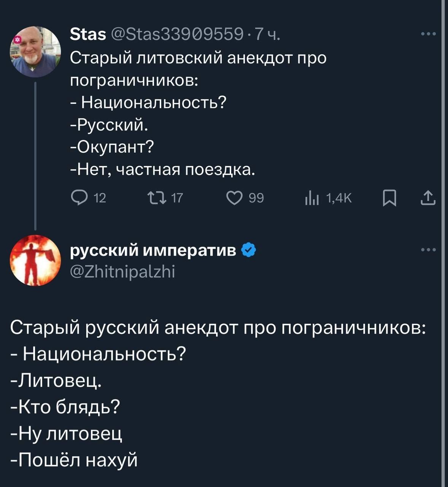Click the blue verified checkmark badge
This screenshot has width=448, height=487.
(x=249, y=251)
